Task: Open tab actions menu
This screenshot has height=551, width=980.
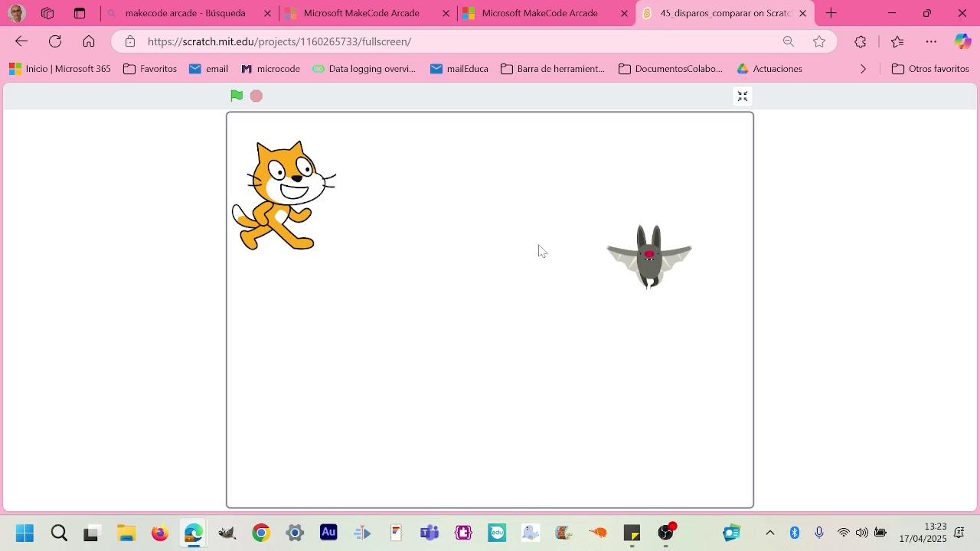Action: [x=80, y=13]
